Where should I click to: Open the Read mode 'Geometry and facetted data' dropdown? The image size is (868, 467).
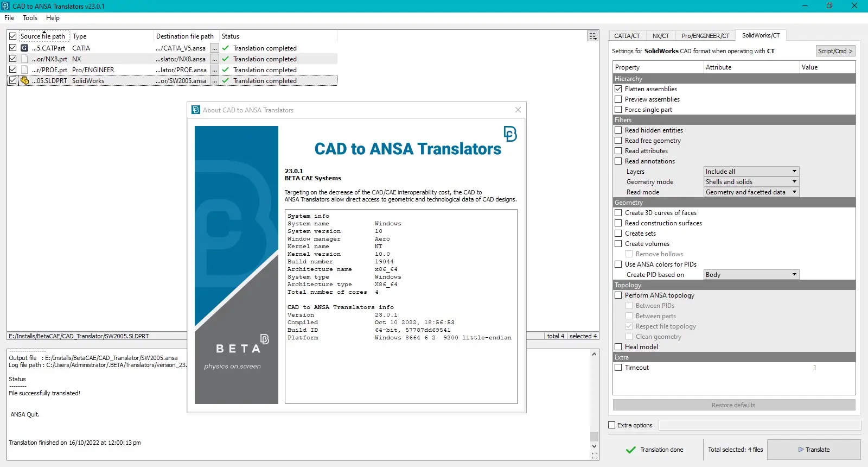tap(751, 192)
